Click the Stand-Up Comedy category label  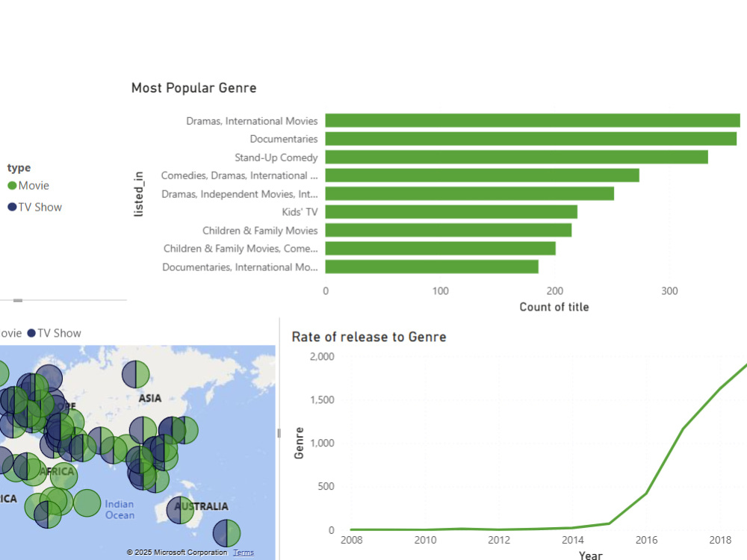276,158
